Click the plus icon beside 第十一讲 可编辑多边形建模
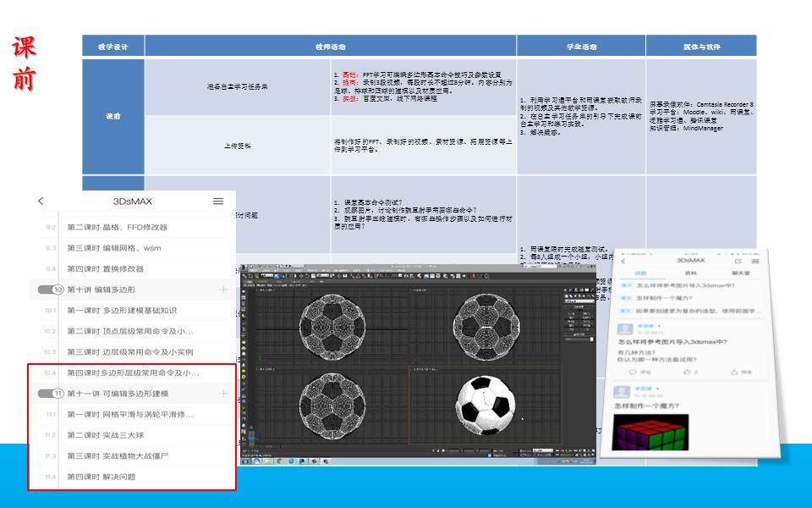The width and height of the screenshot is (812, 508). pos(223,394)
